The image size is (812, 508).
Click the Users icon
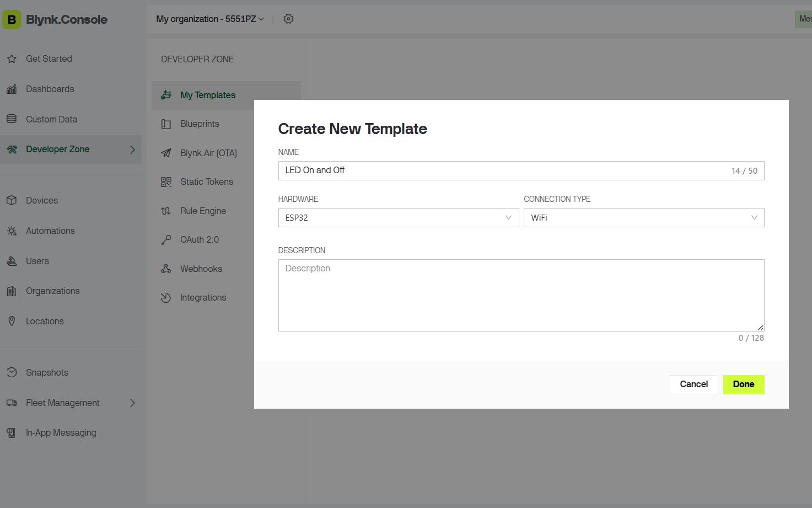point(12,261)
